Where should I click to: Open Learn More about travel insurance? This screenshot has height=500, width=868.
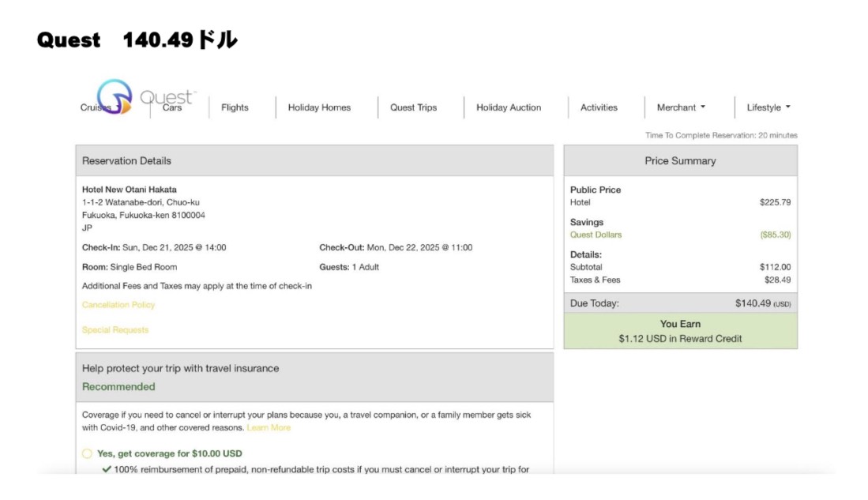pyautogui.click(x=269, y=427)
